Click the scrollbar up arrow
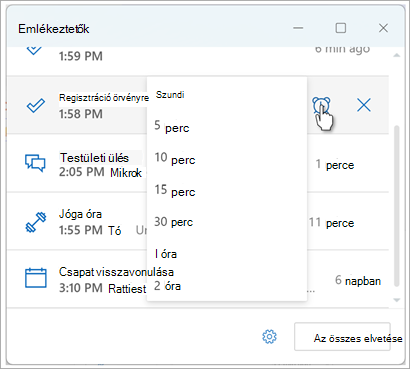Image resolution: width=410 pixels, height=369 pixels. (x=396, y=55)
